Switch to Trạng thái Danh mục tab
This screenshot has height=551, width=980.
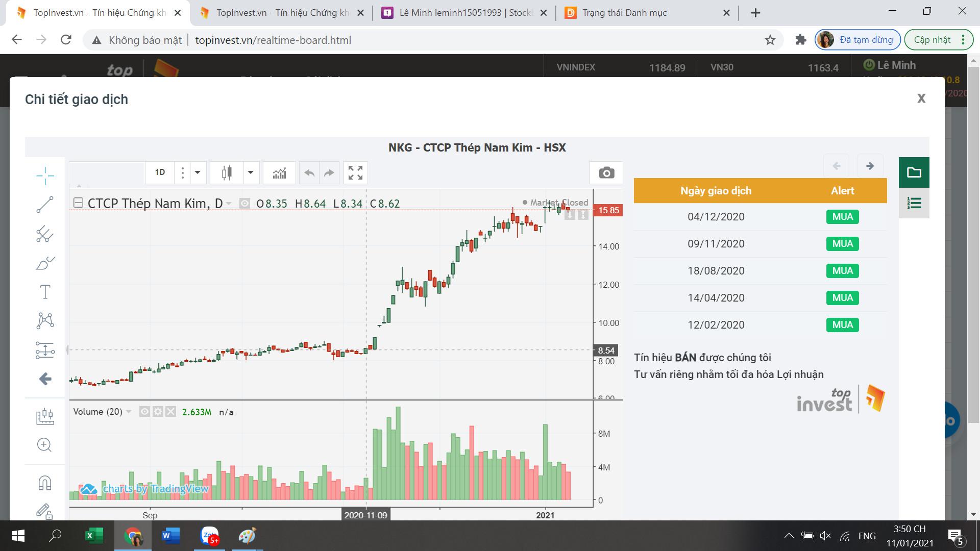[x=624, y=13]
